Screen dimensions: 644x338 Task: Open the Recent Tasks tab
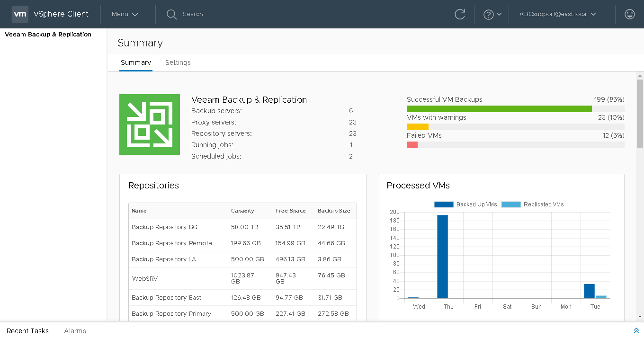click(x=27, y=331)
